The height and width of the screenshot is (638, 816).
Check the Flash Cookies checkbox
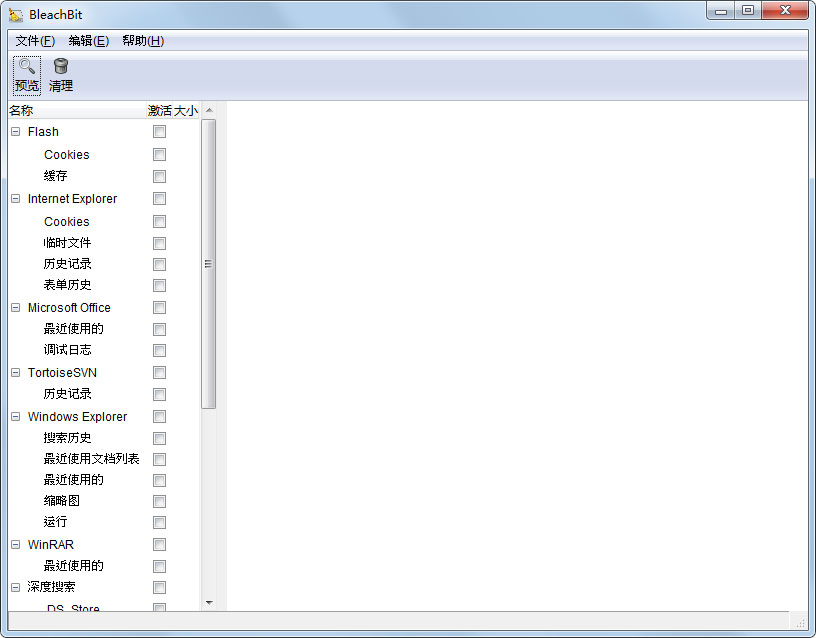pyautogui.click(x=159, y=155)
